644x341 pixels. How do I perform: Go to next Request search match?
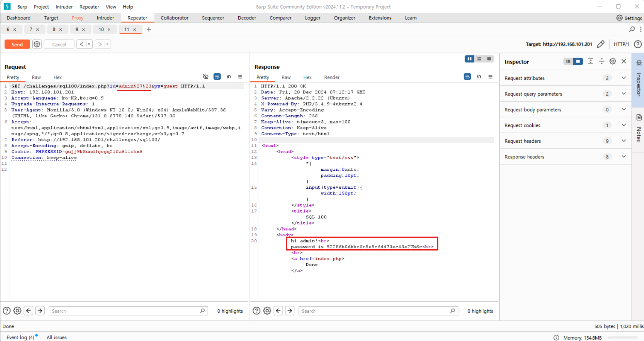(x=40, y=311)
